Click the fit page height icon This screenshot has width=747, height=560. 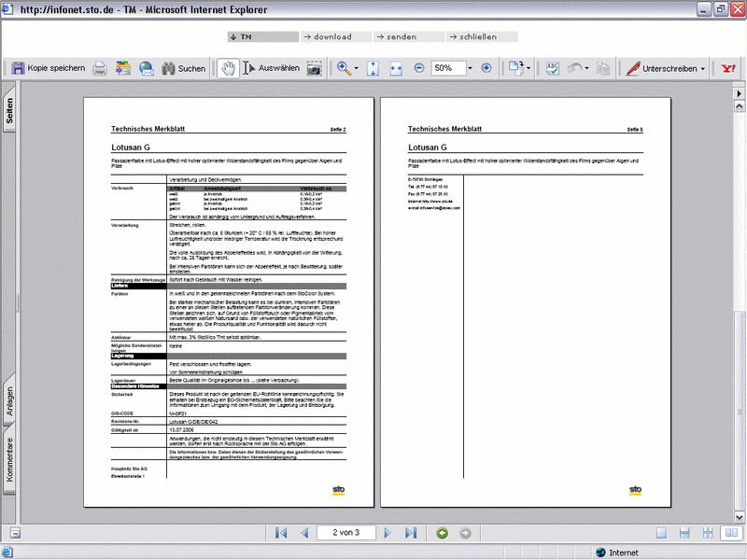(373, 68)
